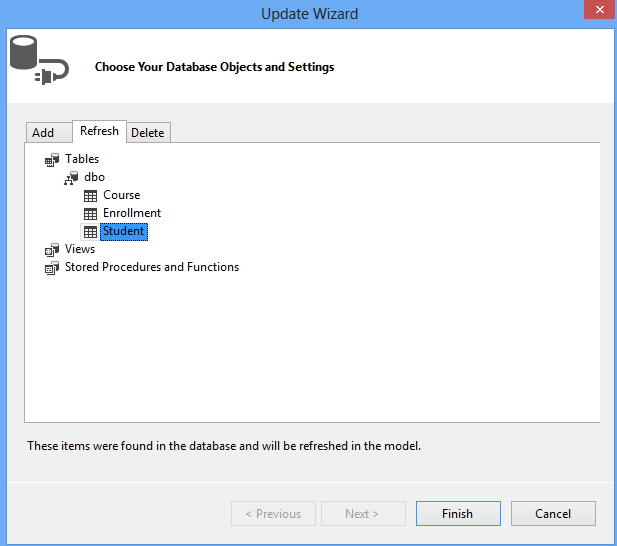The width and height of the screenshot is (617, 546).
Task: Click Stored Procedures and Functions icon
Action: pyautogui.click(x=52, y=268)
